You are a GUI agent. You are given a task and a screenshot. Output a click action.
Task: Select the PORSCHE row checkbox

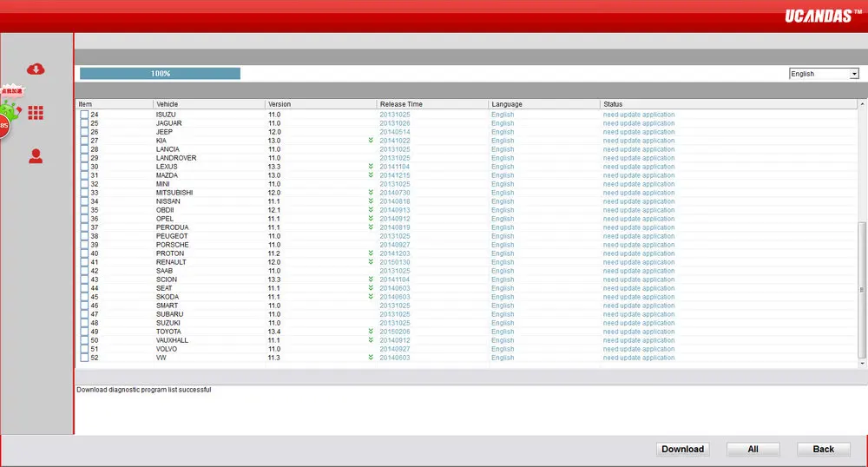point(84,245)
